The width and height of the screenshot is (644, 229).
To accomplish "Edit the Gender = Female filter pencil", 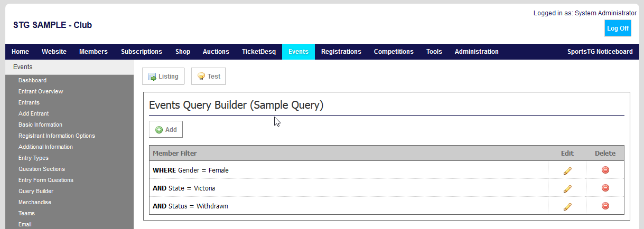I will [x=567, y=170].
